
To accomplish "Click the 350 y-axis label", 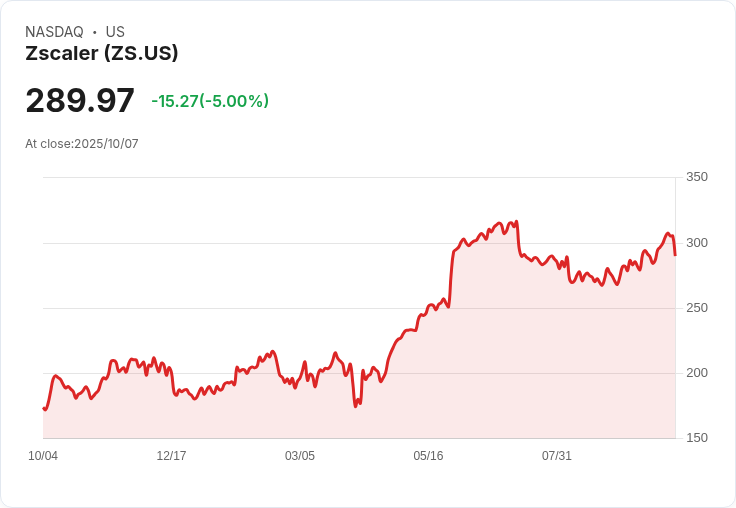I will pos(696,177).
